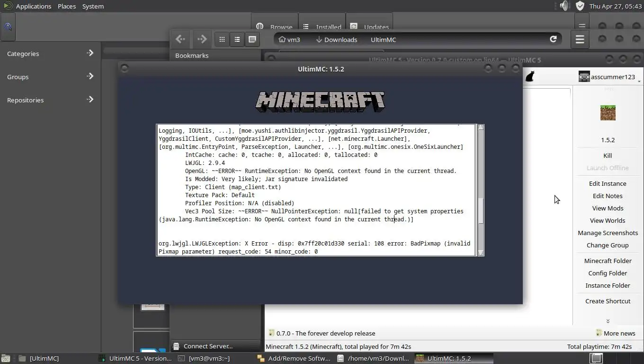Click the Launch Offline greyed button
The image size is (644, 364).
pyautogui.click(x=608, y=168)
